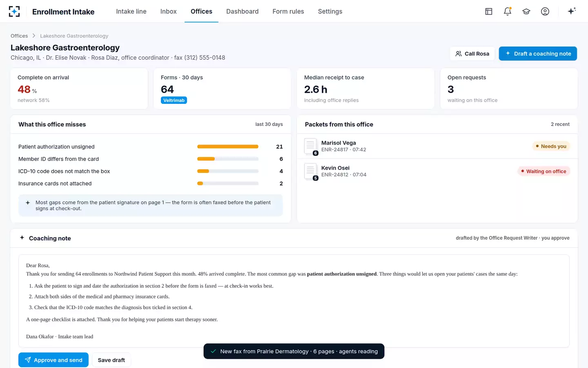Click the Call Rosa button

point(472,54)
